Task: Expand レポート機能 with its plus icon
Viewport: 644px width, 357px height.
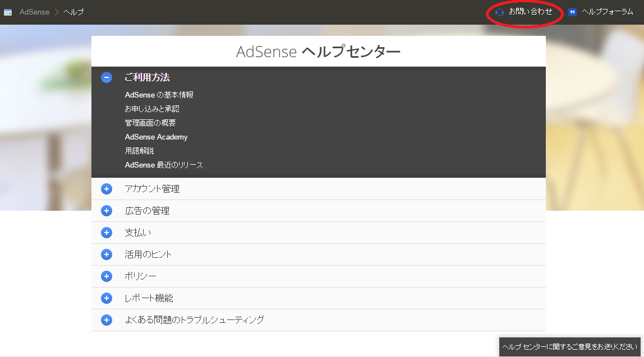Action: (x=107, y=298)
